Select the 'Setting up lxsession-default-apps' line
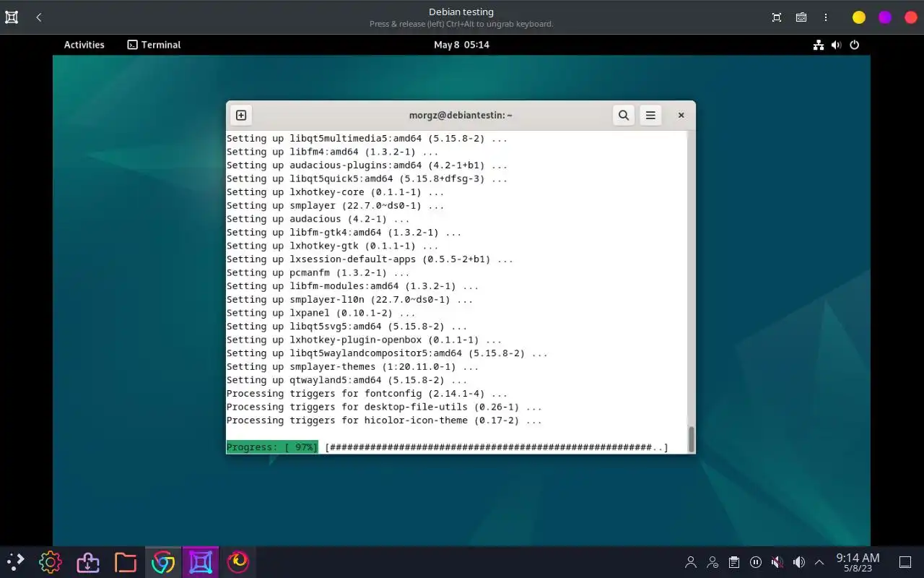The image size is (924, 578). (370, 259)
